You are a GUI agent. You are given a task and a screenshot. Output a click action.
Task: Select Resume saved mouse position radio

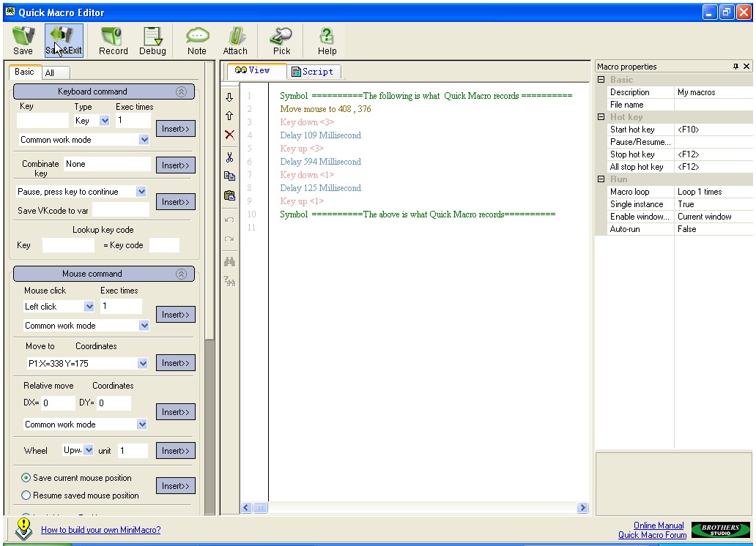click(x=26, y=495)
